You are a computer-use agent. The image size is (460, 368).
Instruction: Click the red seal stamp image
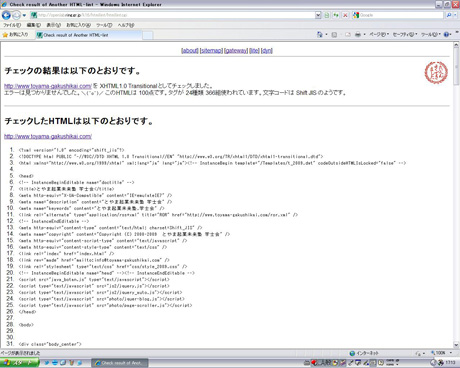pyautogui.click(x=436, y=72)
